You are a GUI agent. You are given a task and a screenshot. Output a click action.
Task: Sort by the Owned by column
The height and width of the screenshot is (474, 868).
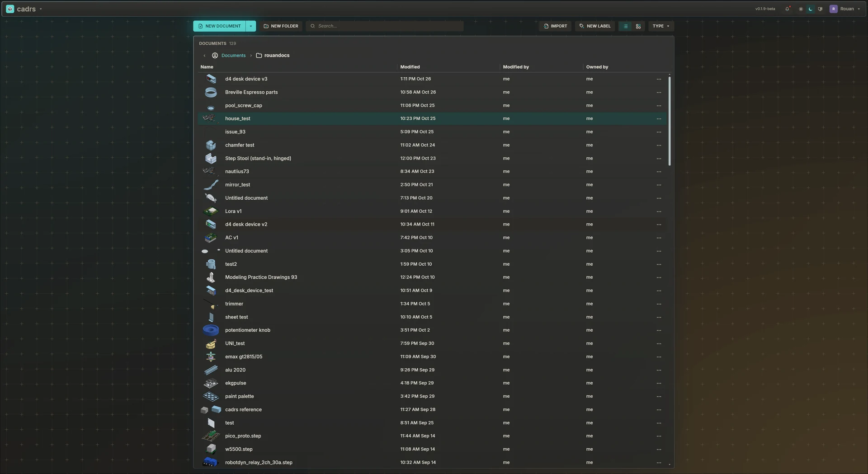[x=597, y=67]
